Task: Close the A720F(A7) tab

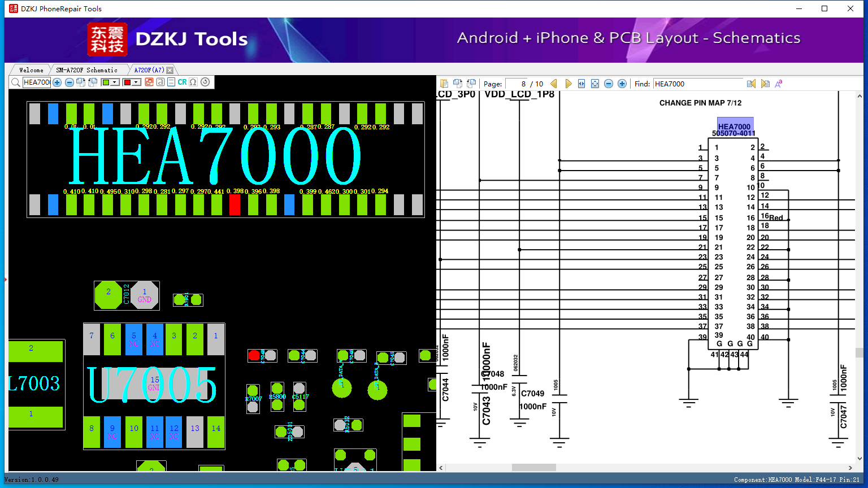Action: tap(170, 70)
